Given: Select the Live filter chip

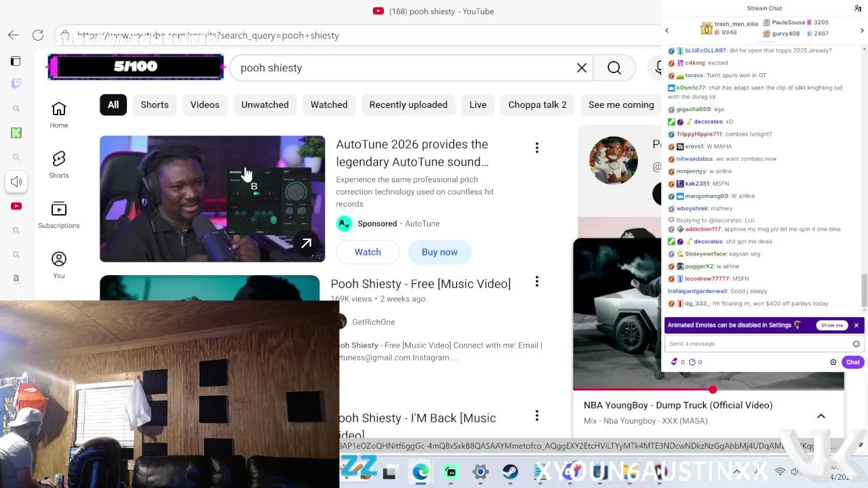Looking at the screenshot, I should point(478,104).
